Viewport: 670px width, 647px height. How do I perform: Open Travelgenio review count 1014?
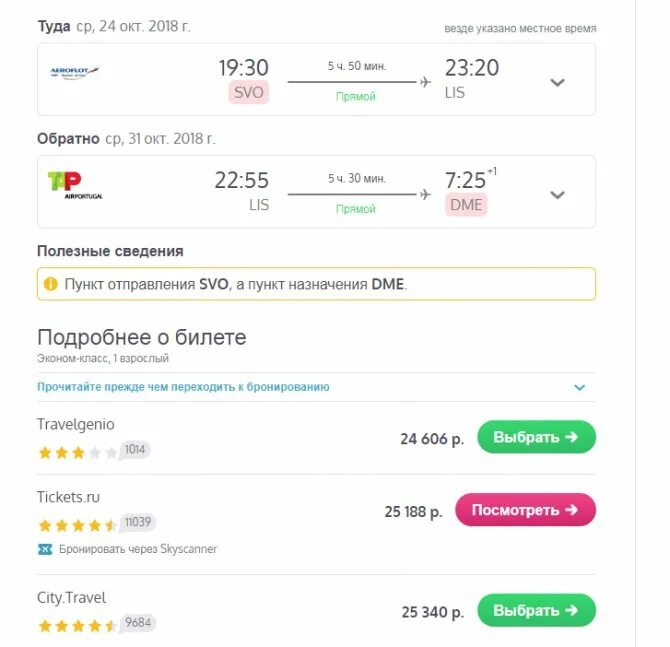tap(135, 450)
